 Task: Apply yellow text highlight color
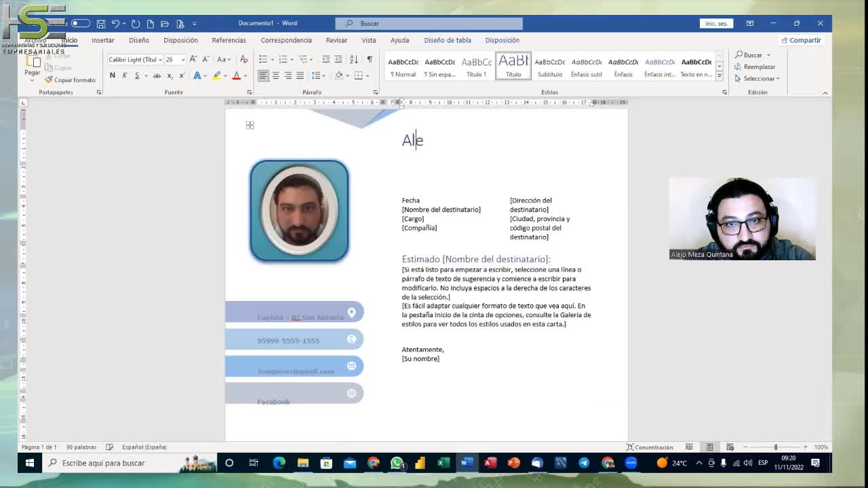tap(216, 75)
